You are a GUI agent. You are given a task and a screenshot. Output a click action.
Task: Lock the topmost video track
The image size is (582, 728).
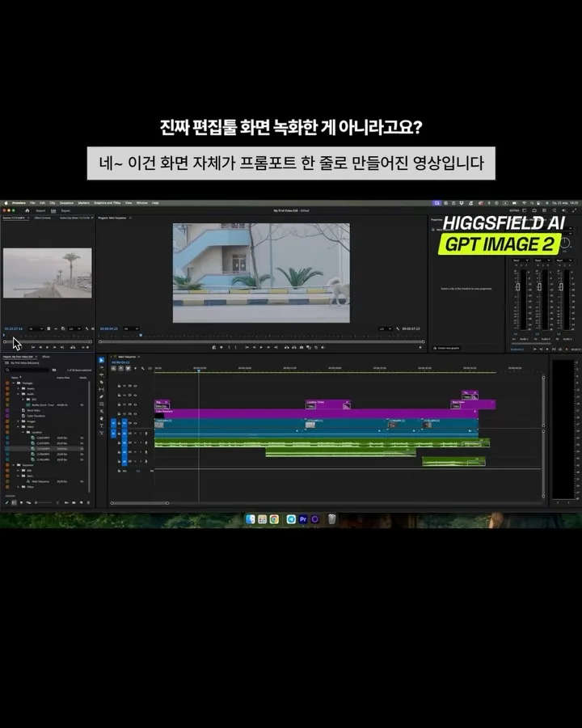[x=119, y=386]
